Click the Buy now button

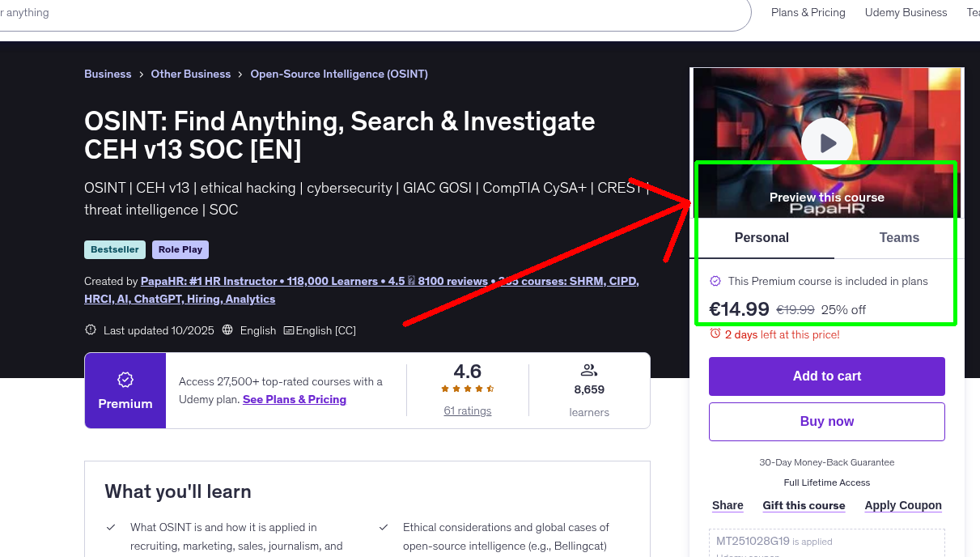[826, 421]
